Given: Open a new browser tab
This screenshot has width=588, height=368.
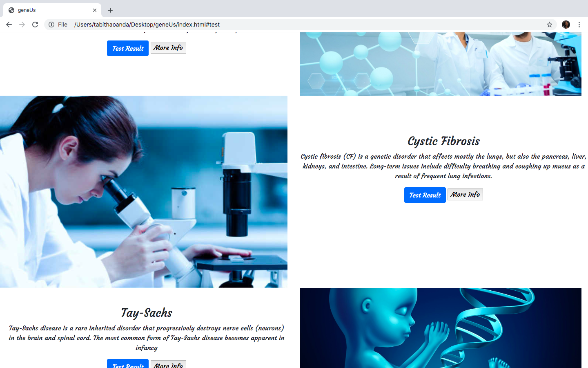Looking at the screenshot, I should coord(110,10).
